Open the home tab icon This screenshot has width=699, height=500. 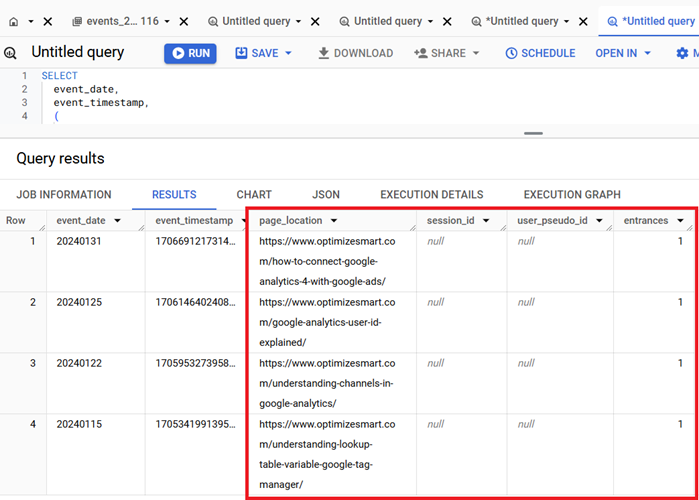click(x=14, y=21)
